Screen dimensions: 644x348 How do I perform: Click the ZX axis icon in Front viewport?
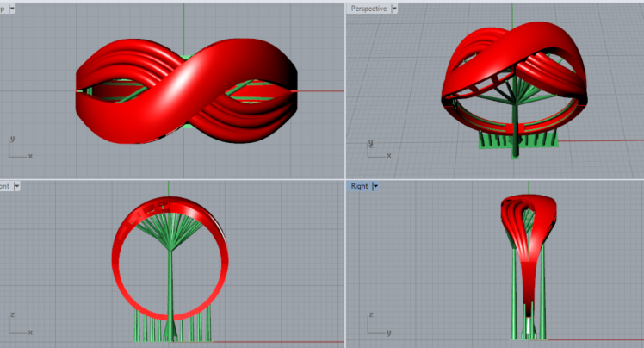click(19, 325)
